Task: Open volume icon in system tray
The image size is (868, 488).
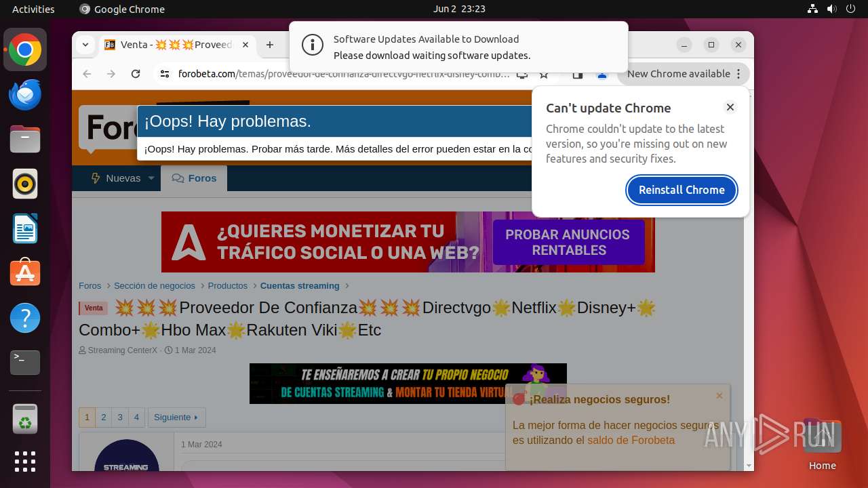Action: (831, 9)
